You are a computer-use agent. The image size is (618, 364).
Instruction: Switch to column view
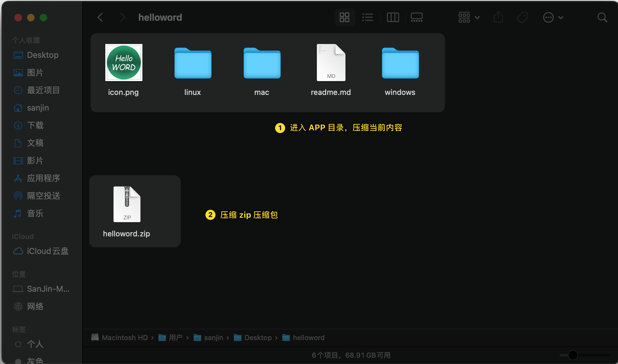click(x=393, y=17)
